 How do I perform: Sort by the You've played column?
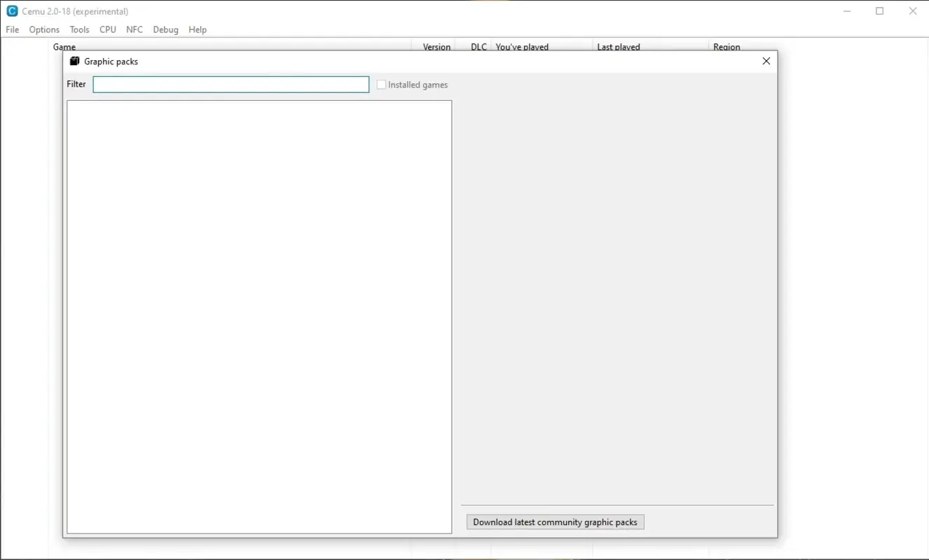click(x=522, y=47)
